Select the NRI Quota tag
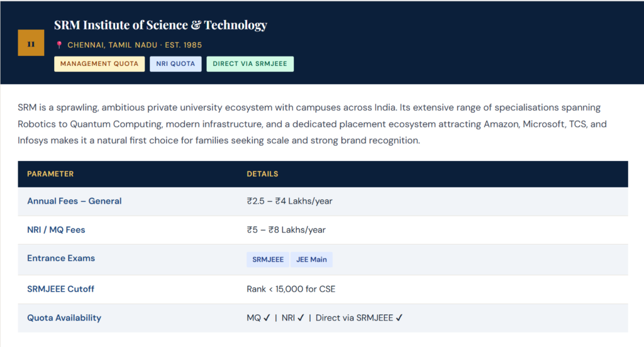The width and height of the screenshot is (644, 347). click(175, 63)
